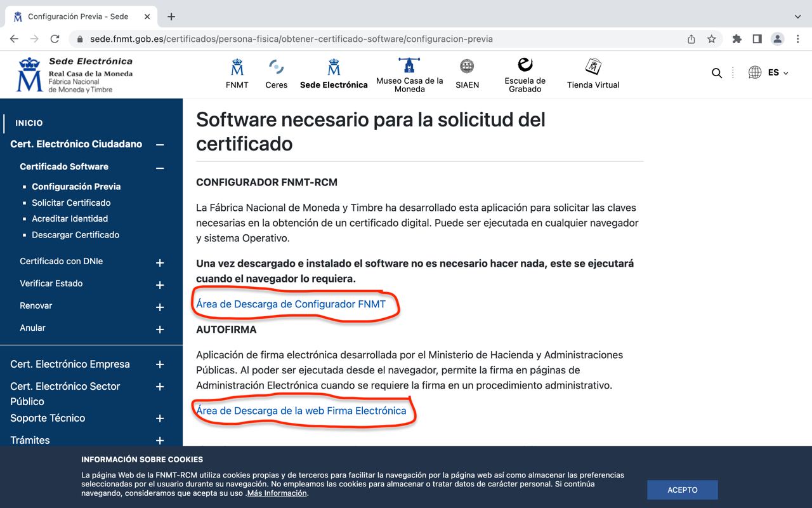Go back with the browser back arrow

tap(14, 39)
